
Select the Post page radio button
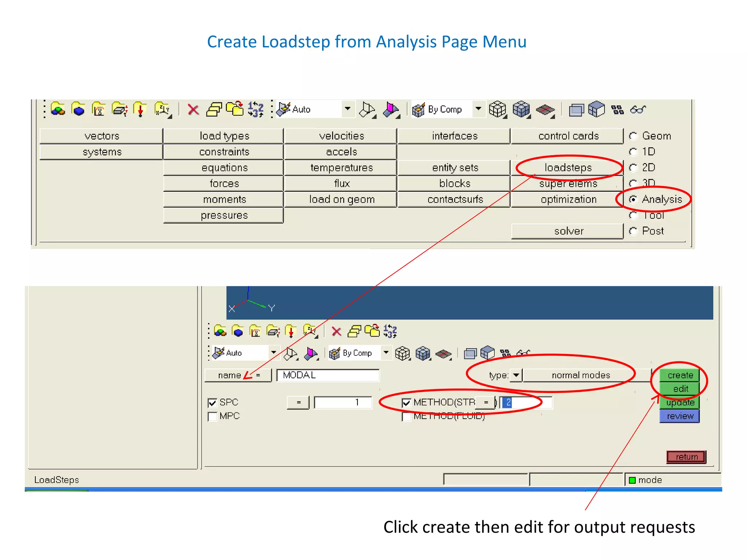click(x=633, y=231)
